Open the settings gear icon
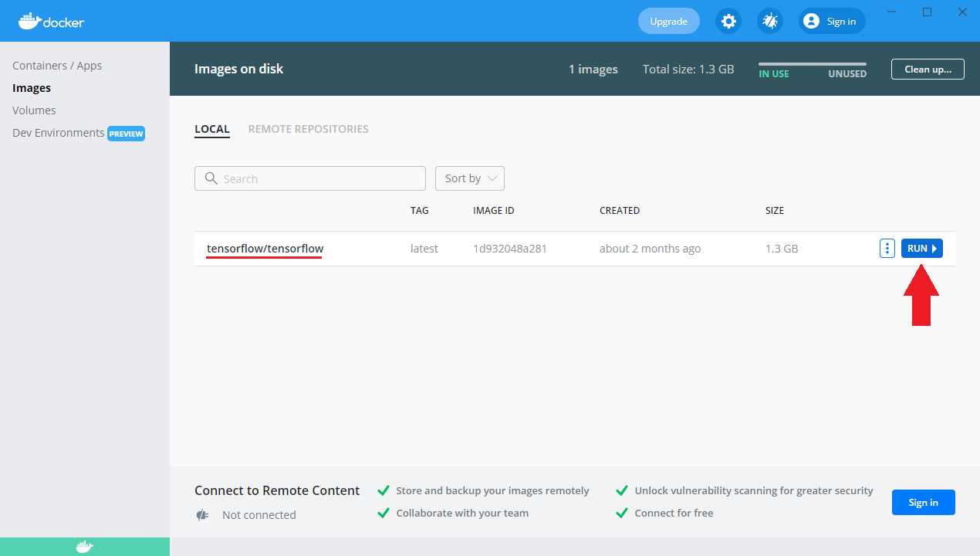980x556 pixels. click(728, 21)
